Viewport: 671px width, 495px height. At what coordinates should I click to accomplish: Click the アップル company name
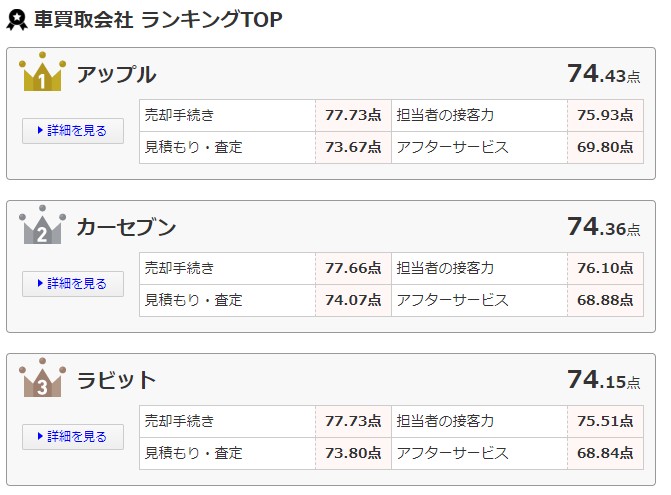[116, 74]
